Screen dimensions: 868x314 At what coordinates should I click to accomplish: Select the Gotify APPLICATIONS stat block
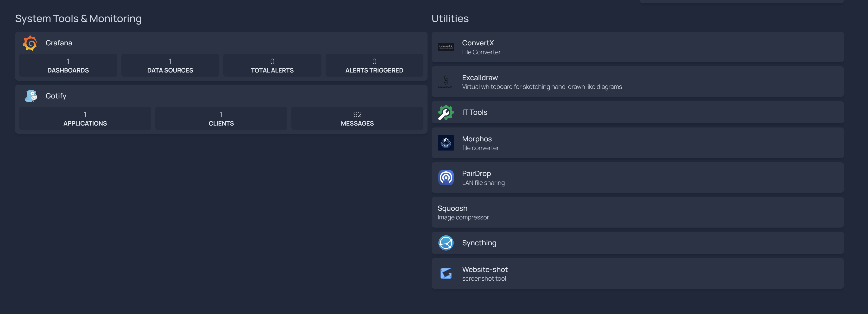coord(85,118)
